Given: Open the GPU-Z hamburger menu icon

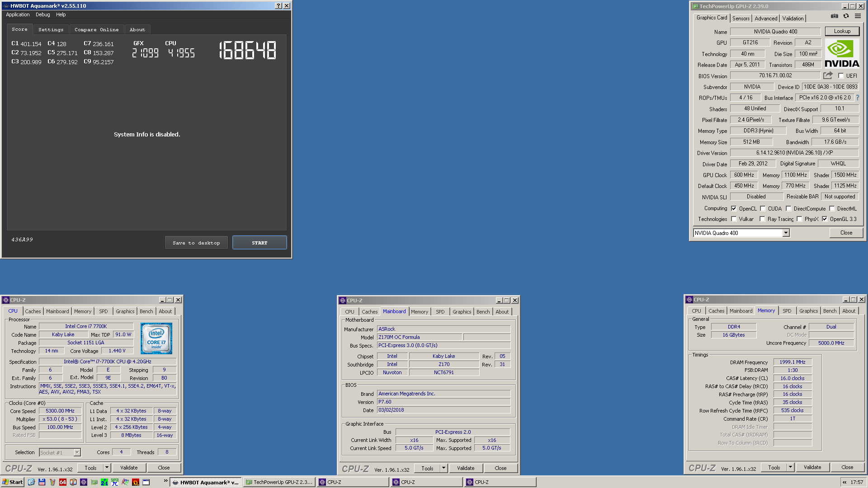Looking at the screenshot, I should click(858, 16).
